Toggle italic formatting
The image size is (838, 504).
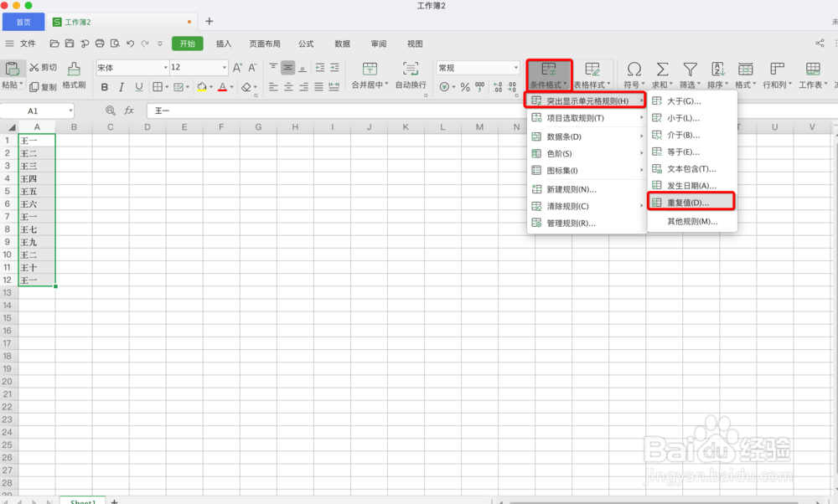pyautogui.click(x=122, y=87)
